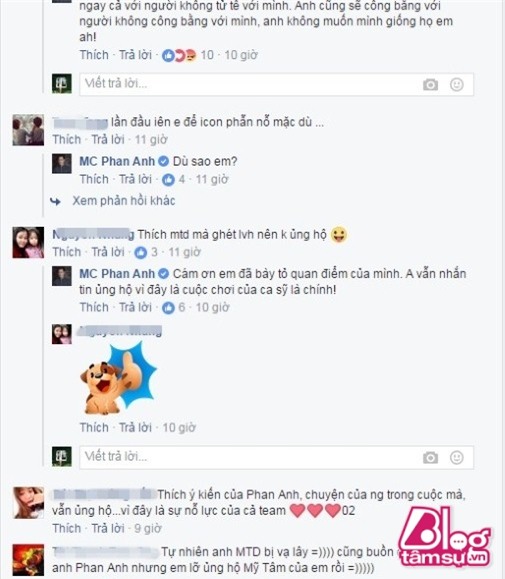Open the avatar of the 'Thích mtd' commenter
The width and height of the screenshot is (505, 579).
point(28,242)
